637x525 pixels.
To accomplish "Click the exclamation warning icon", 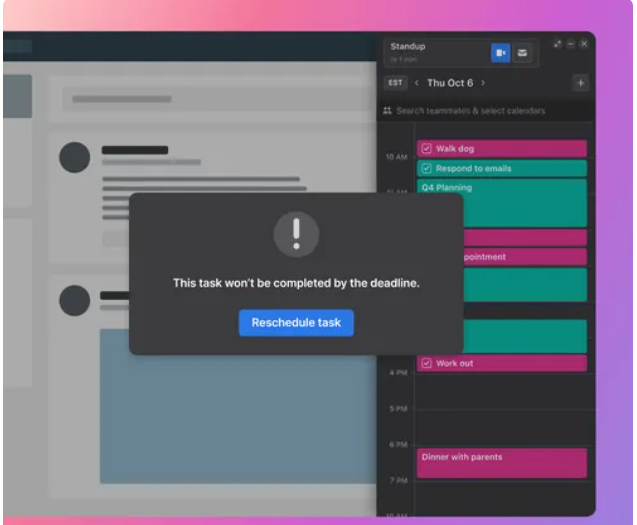I will pos(296,235).
